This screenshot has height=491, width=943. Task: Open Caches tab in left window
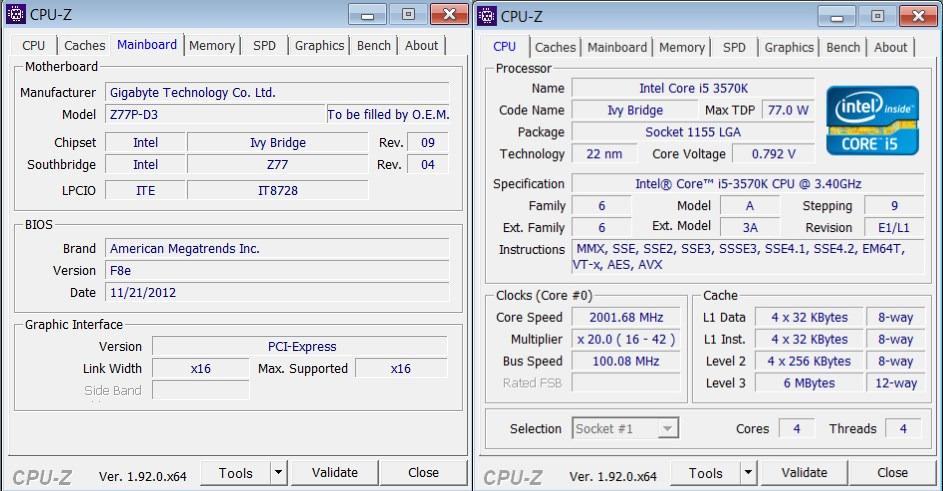coord(84,46)
